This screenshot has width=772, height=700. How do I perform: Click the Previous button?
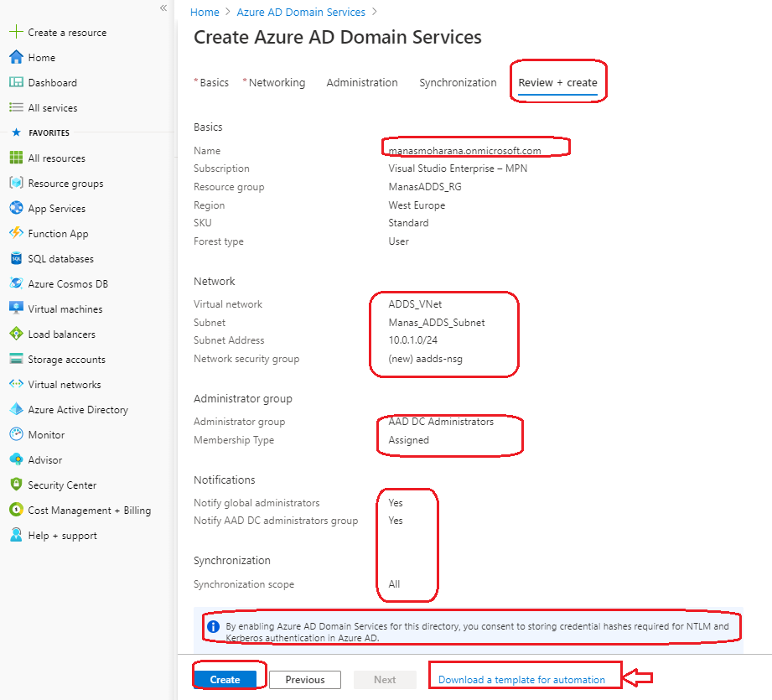coord(305,680)
